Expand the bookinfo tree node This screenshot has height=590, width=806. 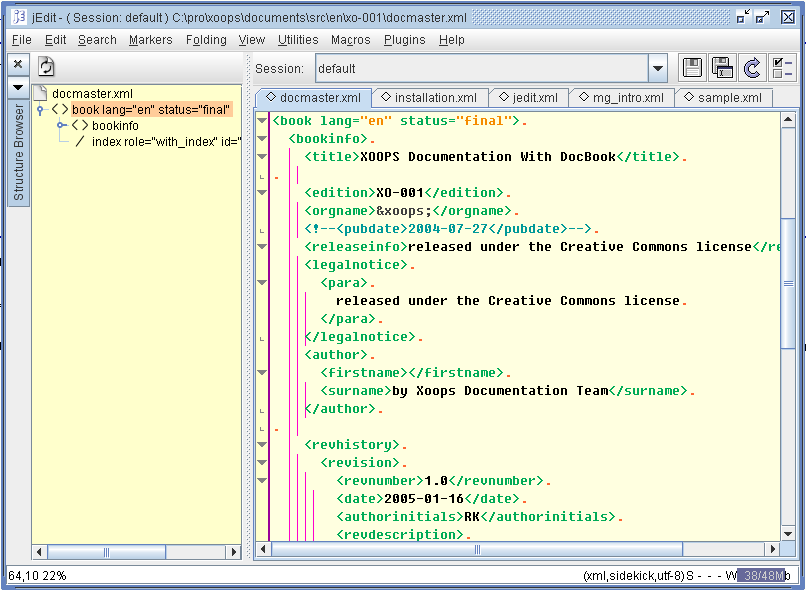coord(61,125)
